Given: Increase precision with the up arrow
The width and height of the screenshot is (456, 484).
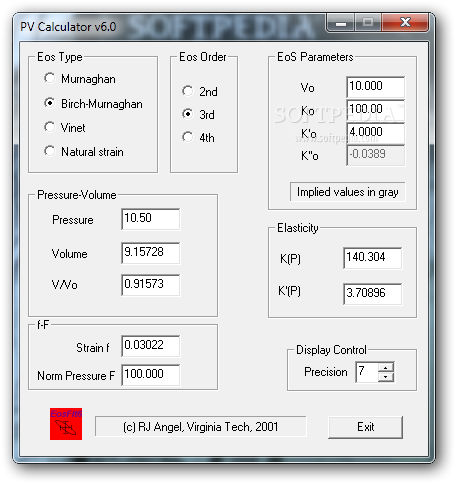Looking at the screenshot, I should (x=386, y=367).
